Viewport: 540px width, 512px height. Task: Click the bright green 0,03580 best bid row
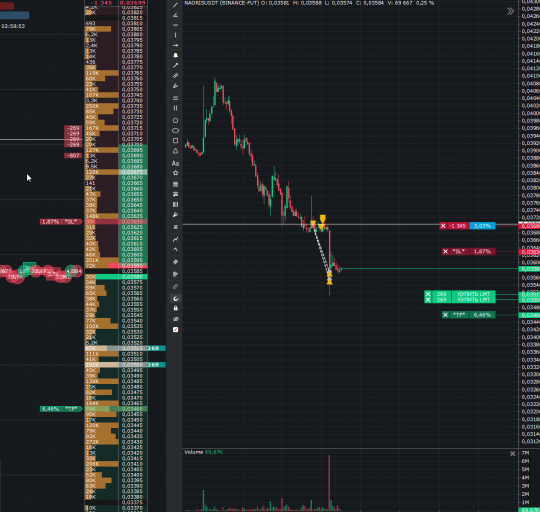(x=116, y=277)
